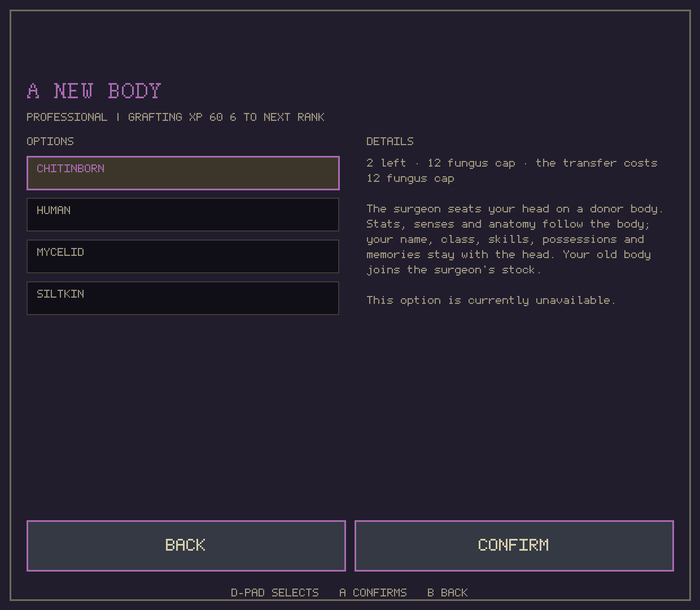
Task: Click the Back button
Action: point(186,546)
